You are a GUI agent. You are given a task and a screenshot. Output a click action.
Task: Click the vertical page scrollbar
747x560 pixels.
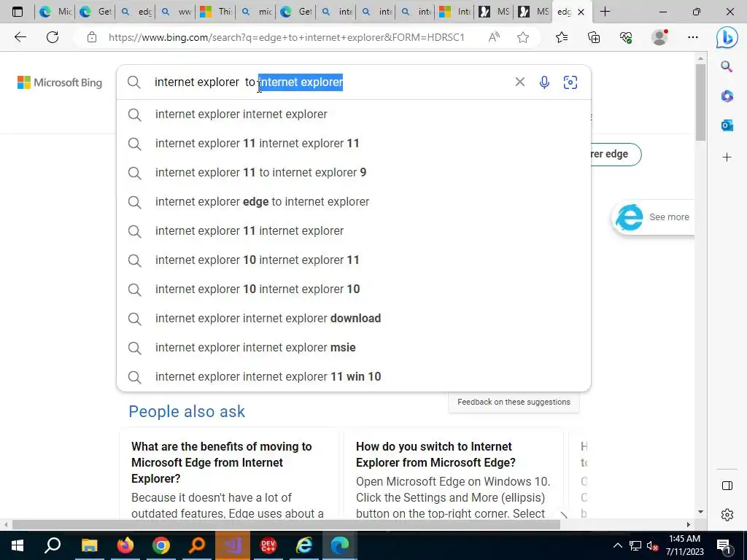coord(700,102)
